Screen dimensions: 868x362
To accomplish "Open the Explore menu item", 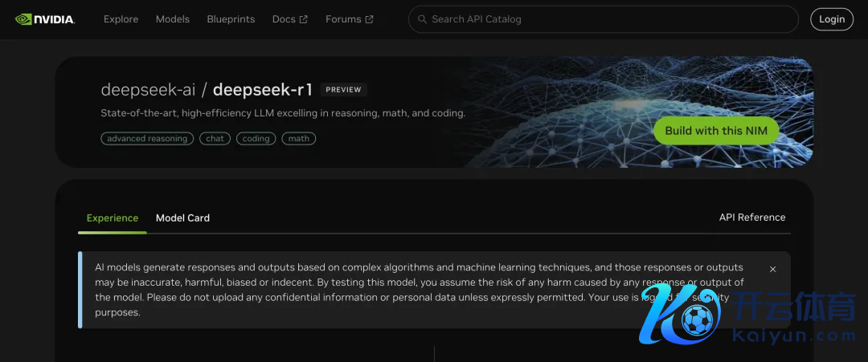I will [121, 19].
